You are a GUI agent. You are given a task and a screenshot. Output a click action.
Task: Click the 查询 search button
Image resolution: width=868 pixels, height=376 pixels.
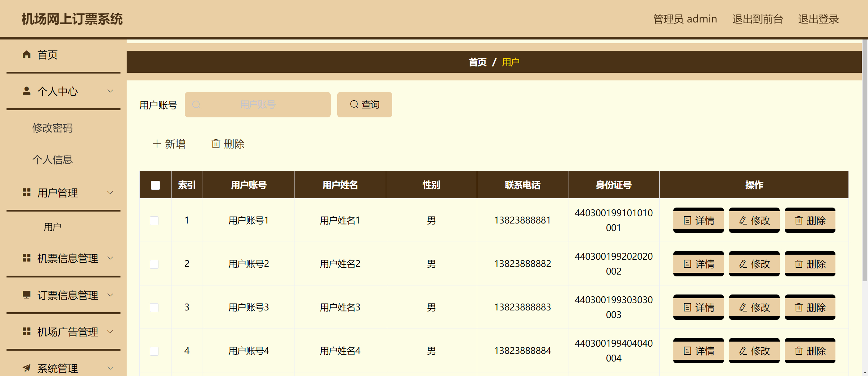[x=364, y=105]
